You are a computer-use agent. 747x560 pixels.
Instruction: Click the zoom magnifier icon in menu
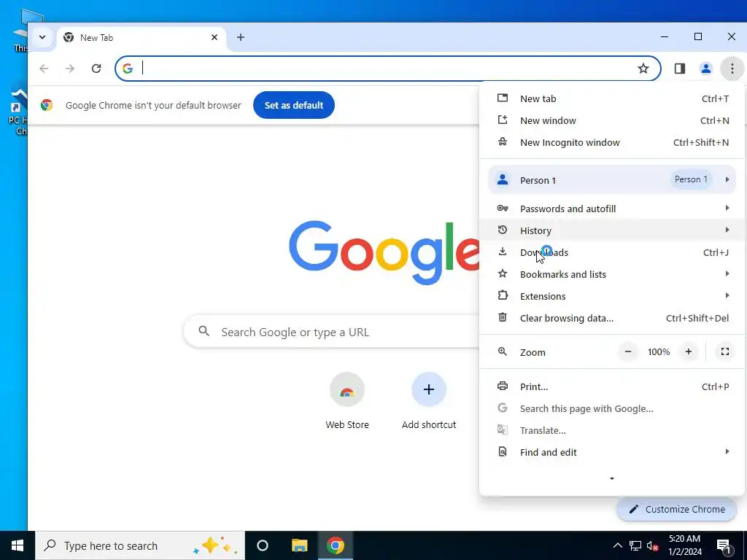pyautogui.click(x=502, y=351)
